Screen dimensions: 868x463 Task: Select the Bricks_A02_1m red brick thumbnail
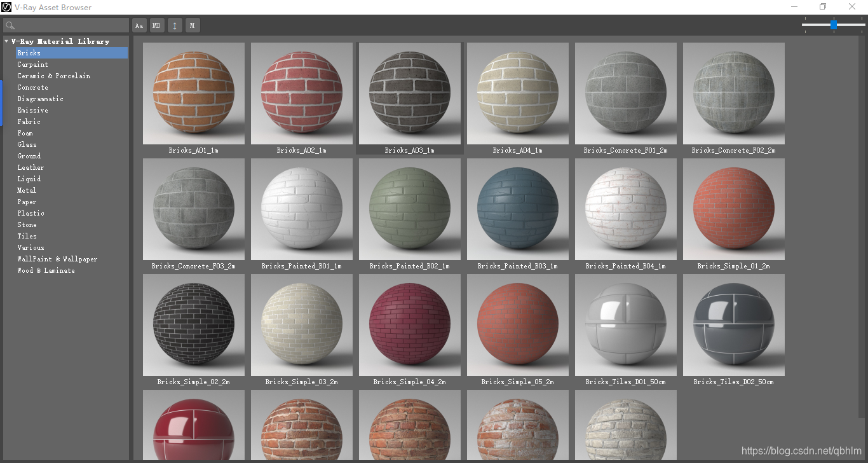tap(302, 93)
